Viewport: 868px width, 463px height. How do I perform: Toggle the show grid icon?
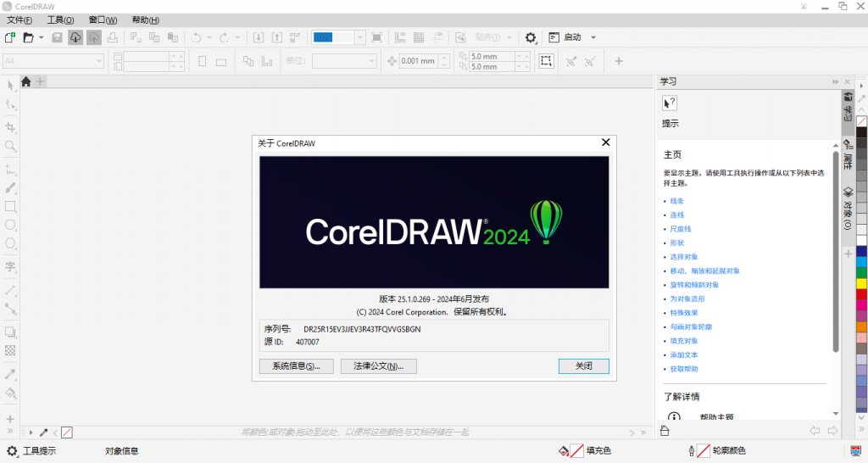419,37
